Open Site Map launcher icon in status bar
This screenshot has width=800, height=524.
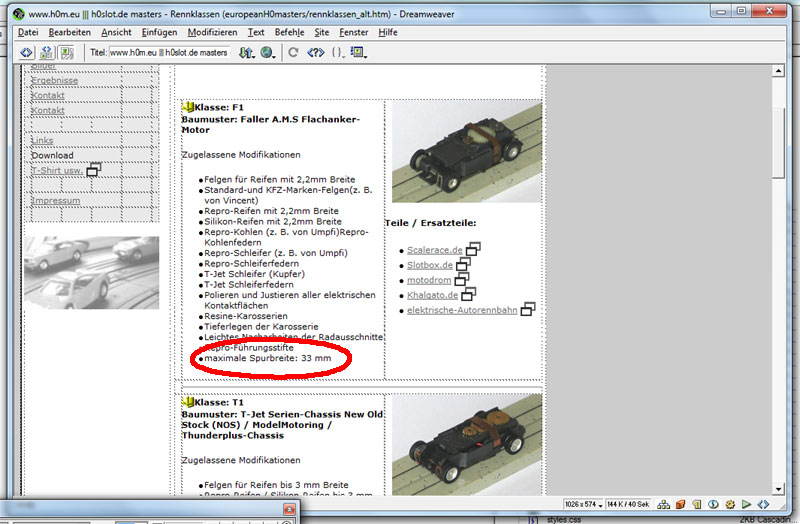(x=664, y=504)
